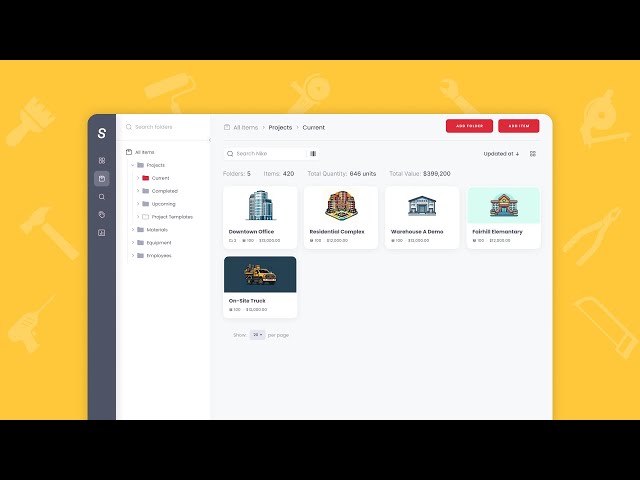Click the Search folders field

163,127
